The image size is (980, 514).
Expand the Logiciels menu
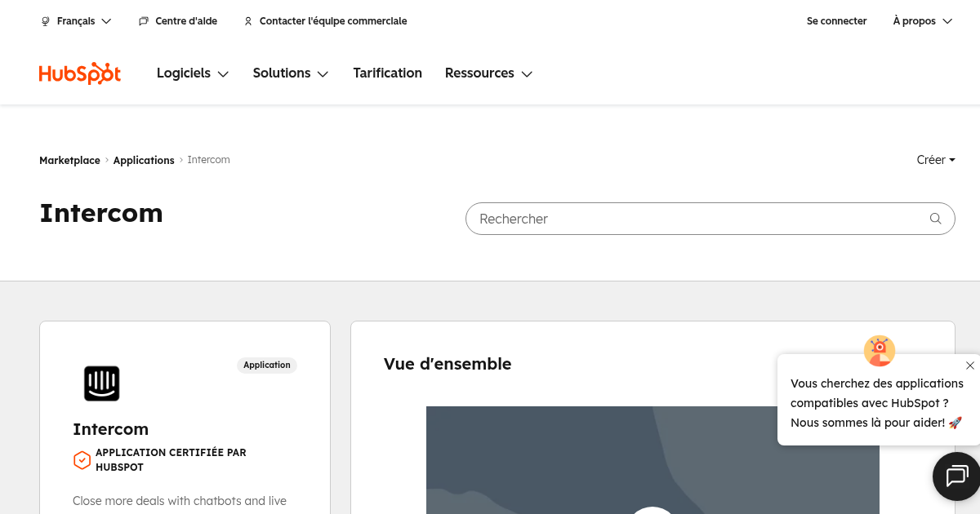coord(193,73)
